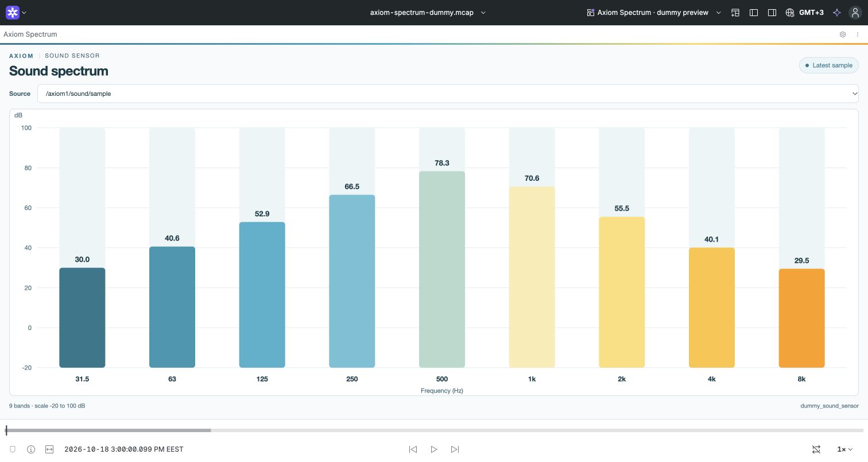Click the 40.6 value label
The width and height of the screenshot is (868, 462).
click(172, 238)
